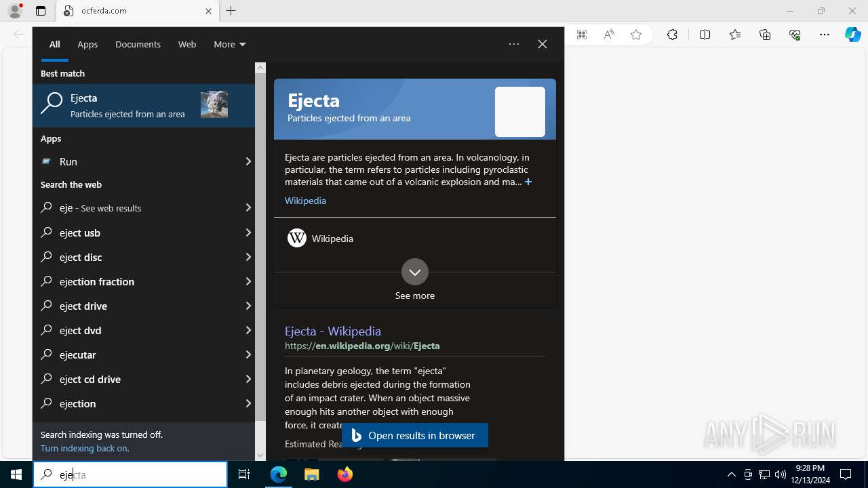Select the 'ejecutar' web suggestion
Viewport: 868px width, 488px height.
136,354
